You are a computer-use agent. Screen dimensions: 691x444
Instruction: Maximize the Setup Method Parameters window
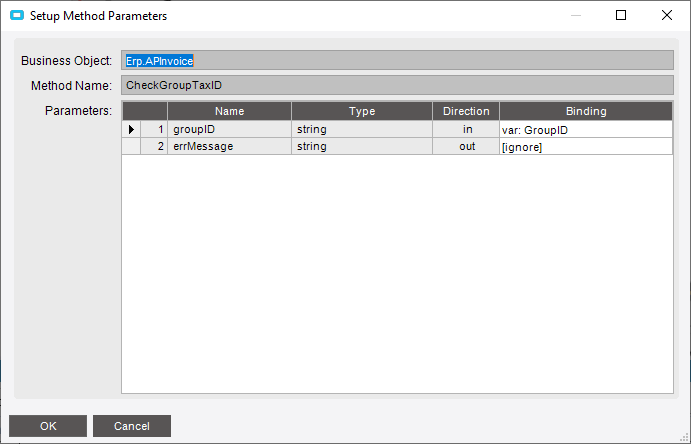pos(621,15)
